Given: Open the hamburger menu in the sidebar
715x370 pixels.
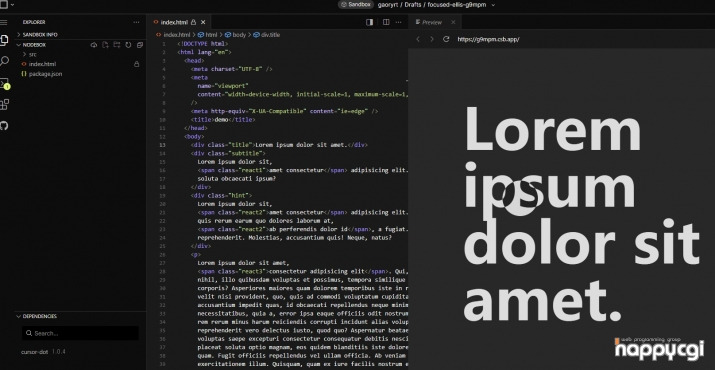Looking at the screenshot, I should pos(4,22).
